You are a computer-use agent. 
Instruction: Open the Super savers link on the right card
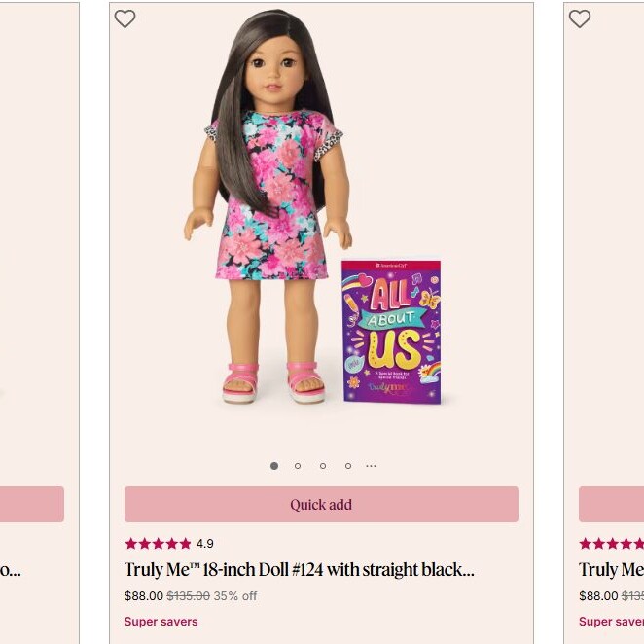point(611,622)
